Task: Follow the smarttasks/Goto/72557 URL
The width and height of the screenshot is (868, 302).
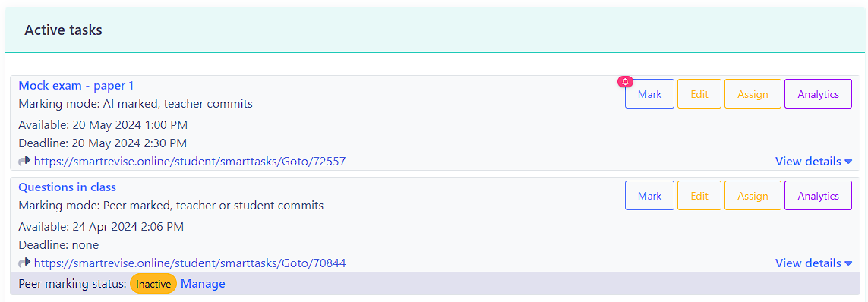Action: [190, 162]
